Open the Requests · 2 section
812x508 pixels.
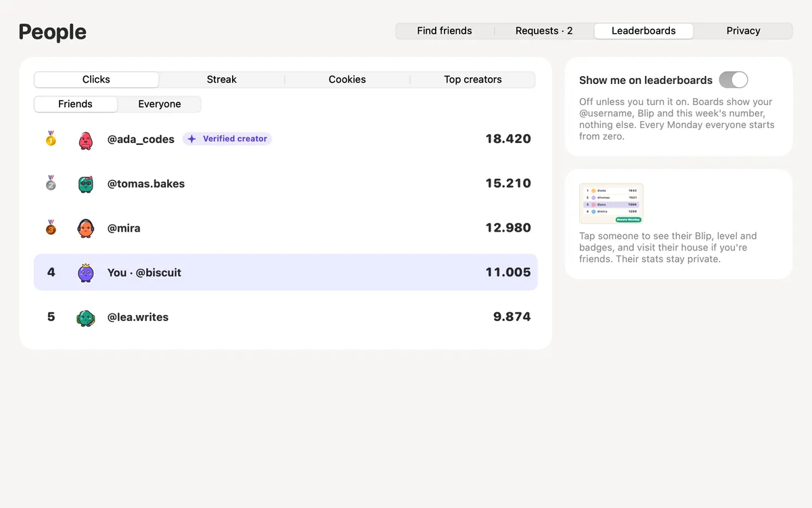click(544, 31)
